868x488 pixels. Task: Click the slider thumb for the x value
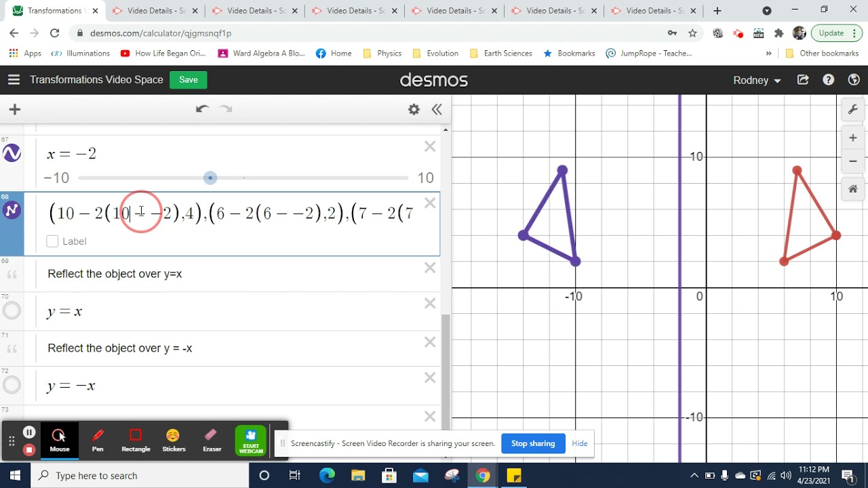tap(210, 178)
